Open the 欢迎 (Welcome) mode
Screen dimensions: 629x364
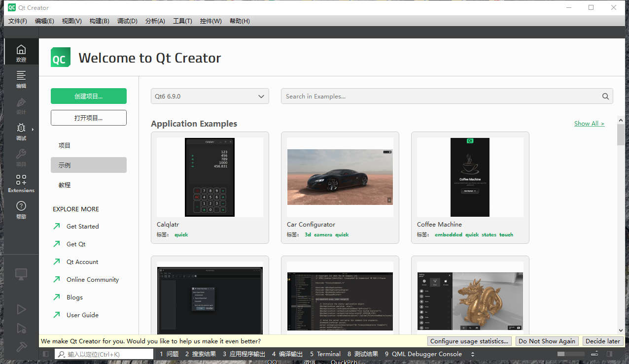click(21, 52)
